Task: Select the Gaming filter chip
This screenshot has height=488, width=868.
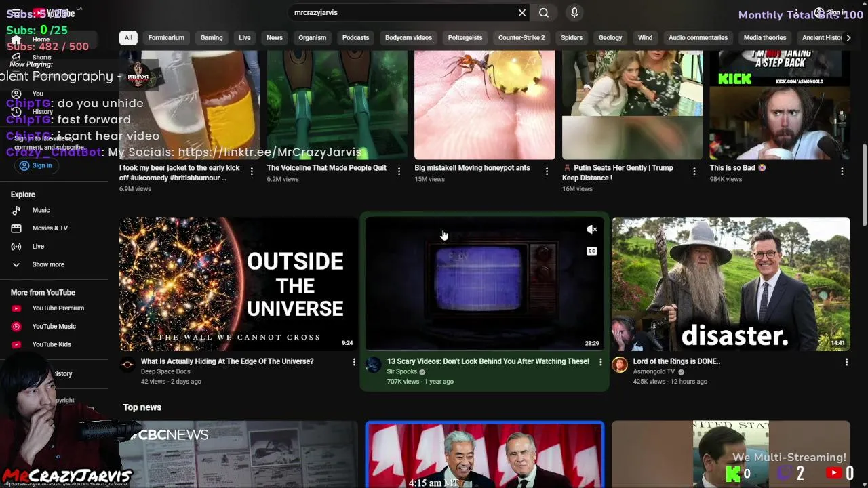Action: 212,38
